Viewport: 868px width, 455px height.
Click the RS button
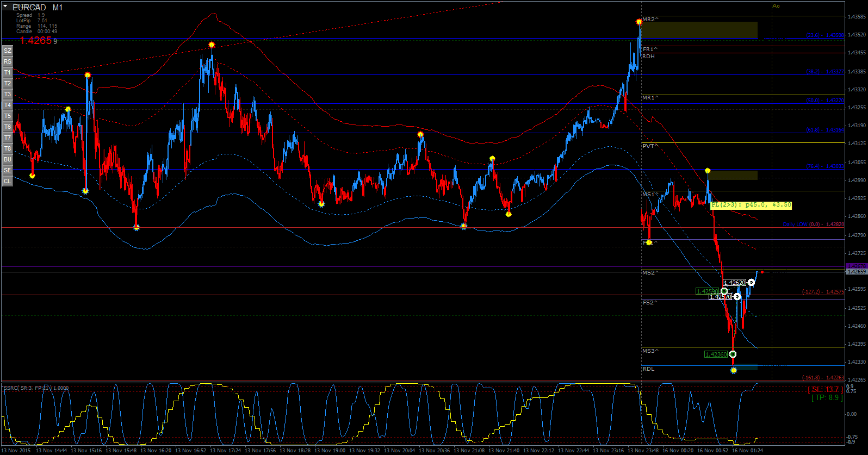(x=8, y=61)
